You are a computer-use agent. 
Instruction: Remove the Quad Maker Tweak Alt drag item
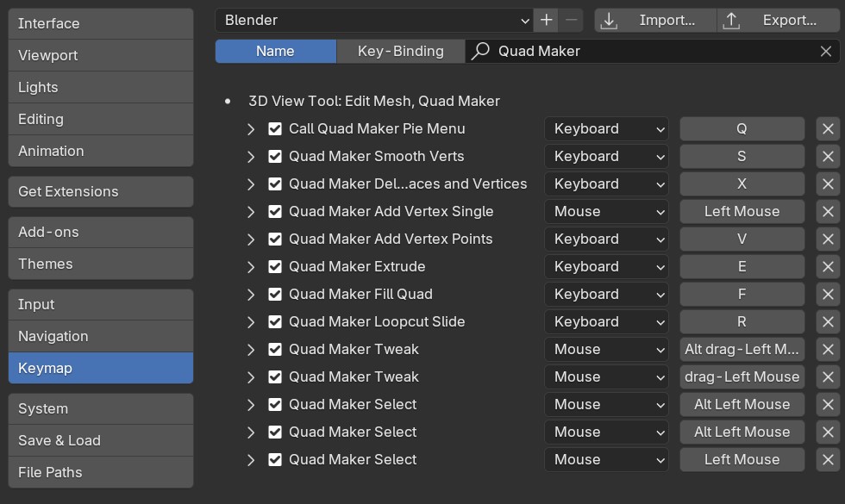click(x=828, y=349)
